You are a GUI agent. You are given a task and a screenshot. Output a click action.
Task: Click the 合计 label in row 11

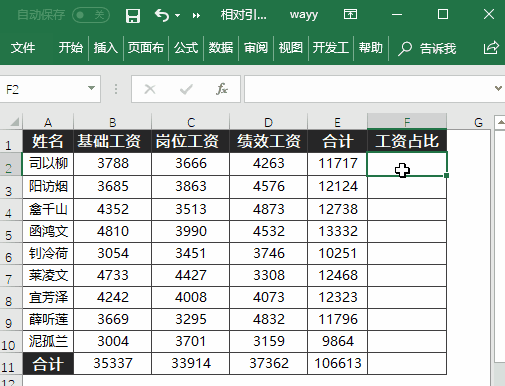tap(48, 364)
